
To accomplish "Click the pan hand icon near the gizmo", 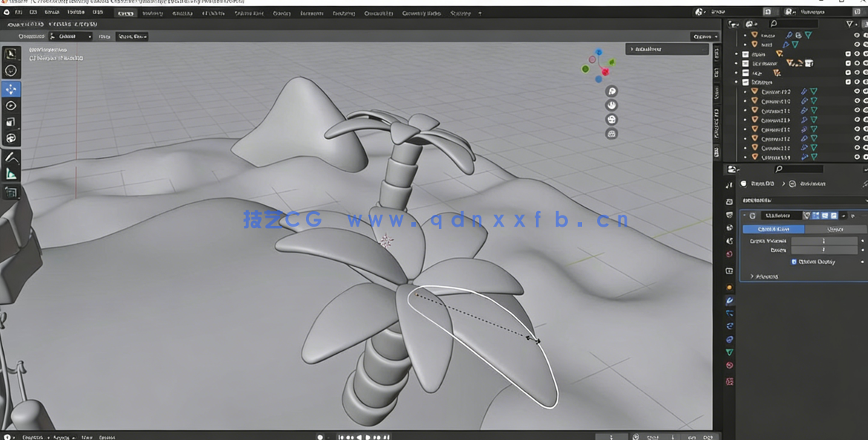I will tap(612, 106).
